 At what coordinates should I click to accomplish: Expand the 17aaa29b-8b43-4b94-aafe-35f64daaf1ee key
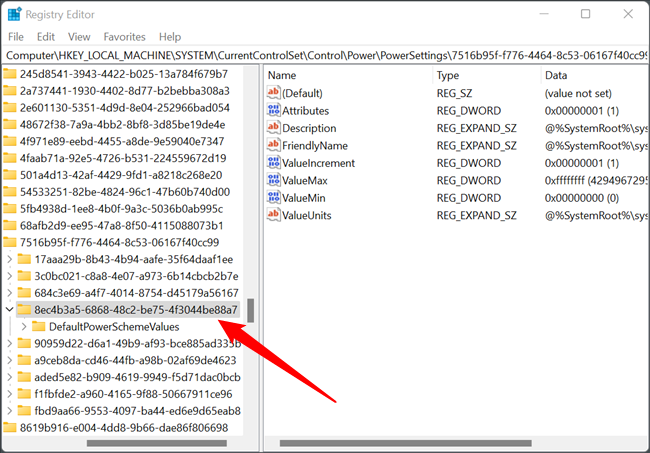(x=10, y=259)
